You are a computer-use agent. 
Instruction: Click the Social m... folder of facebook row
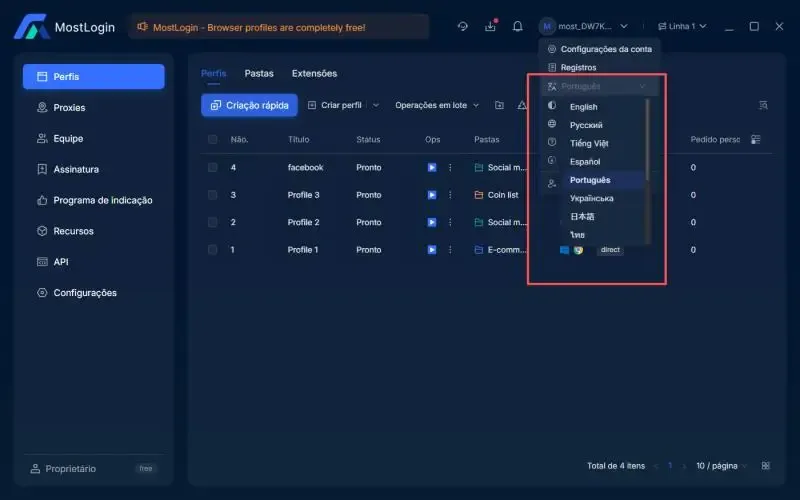(x=500, y=167)
